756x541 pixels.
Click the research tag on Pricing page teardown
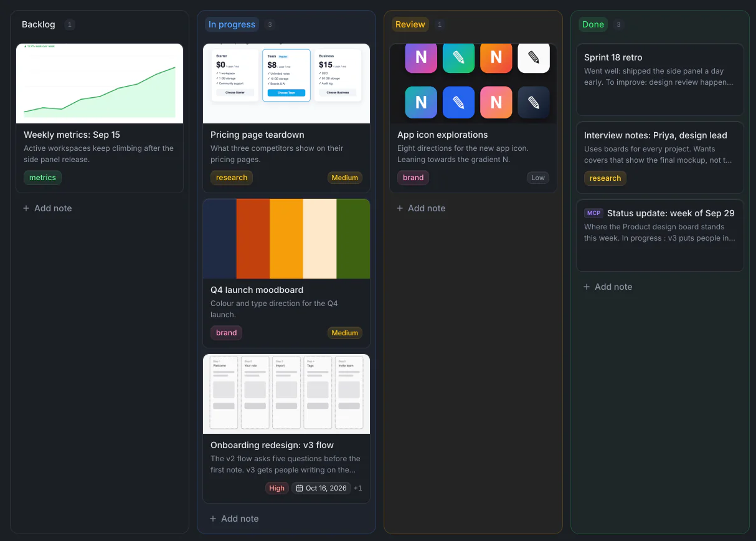(x=232, y=178)
